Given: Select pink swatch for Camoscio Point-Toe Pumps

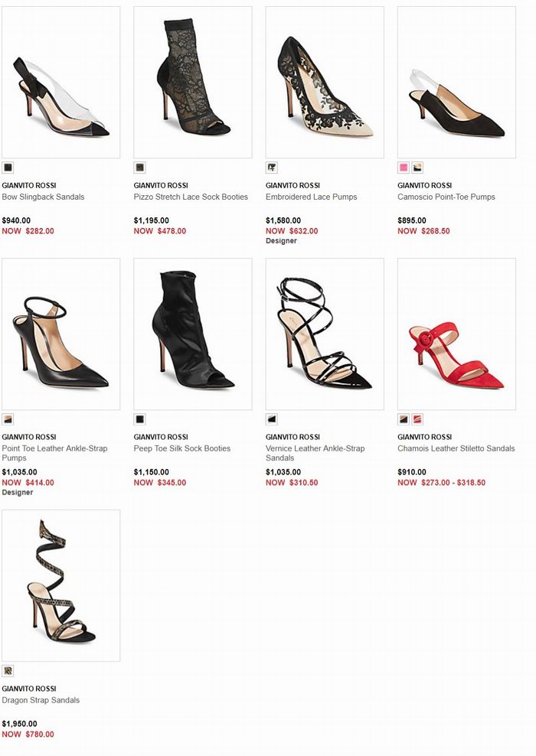Looking at the screenshot, I should tap(404, 168).
